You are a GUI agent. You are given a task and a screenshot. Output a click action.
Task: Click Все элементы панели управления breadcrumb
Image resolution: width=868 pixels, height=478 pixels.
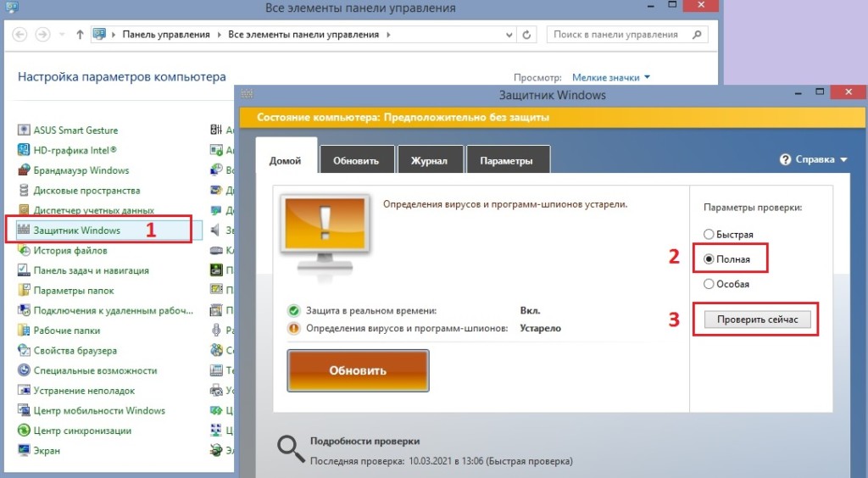pyautogui.click(x=303, y=34)
